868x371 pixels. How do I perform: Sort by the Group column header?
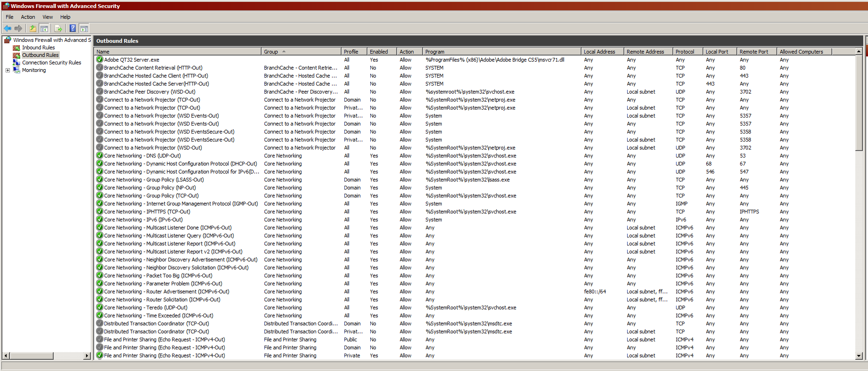point(301,52)
